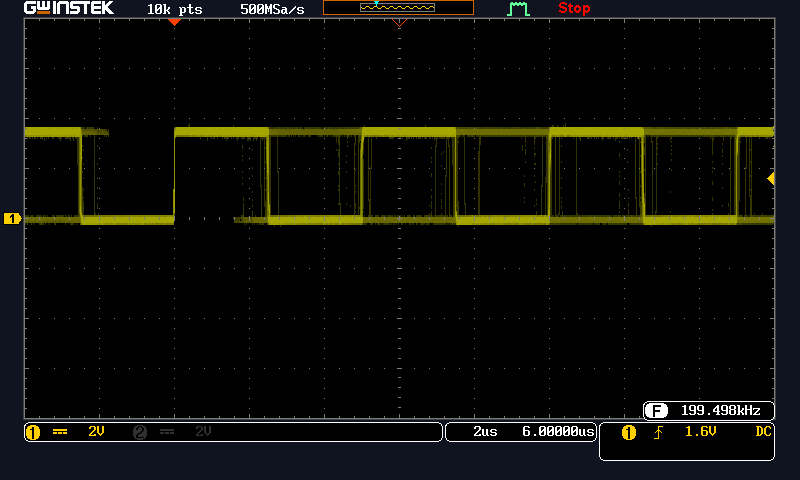Click the 1.6V trigger level value
Screen dimensions: 800x480
pos(698,432)
